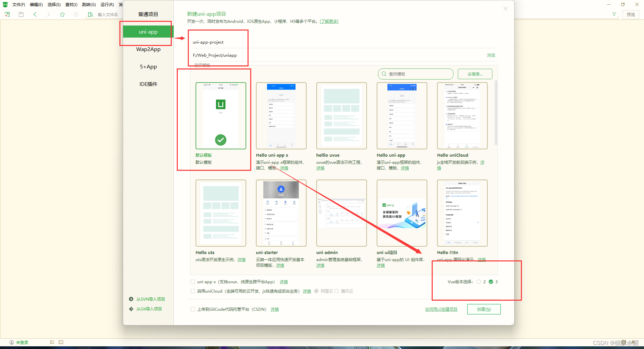Click 从SVN导入项目 link
Image resolution: width=644 pixels, height=349 pixels.
pyautogui.click(x=151, y=299)
